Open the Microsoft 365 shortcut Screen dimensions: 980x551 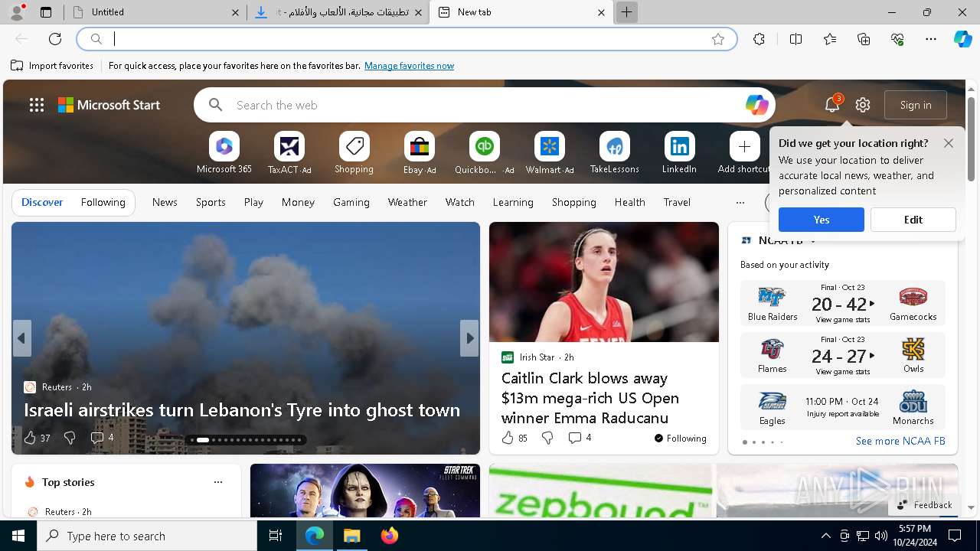pyautogui.click(x=224, y=153)
